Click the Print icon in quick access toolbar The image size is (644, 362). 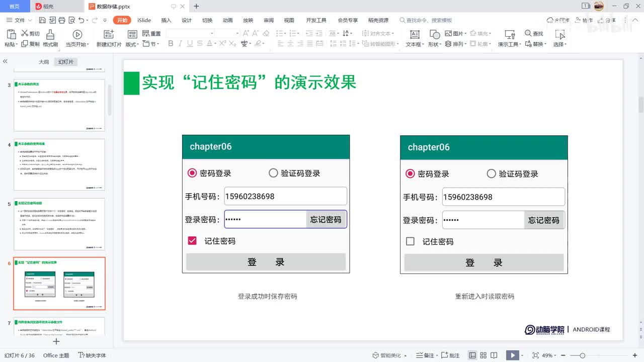pos(61,20)
